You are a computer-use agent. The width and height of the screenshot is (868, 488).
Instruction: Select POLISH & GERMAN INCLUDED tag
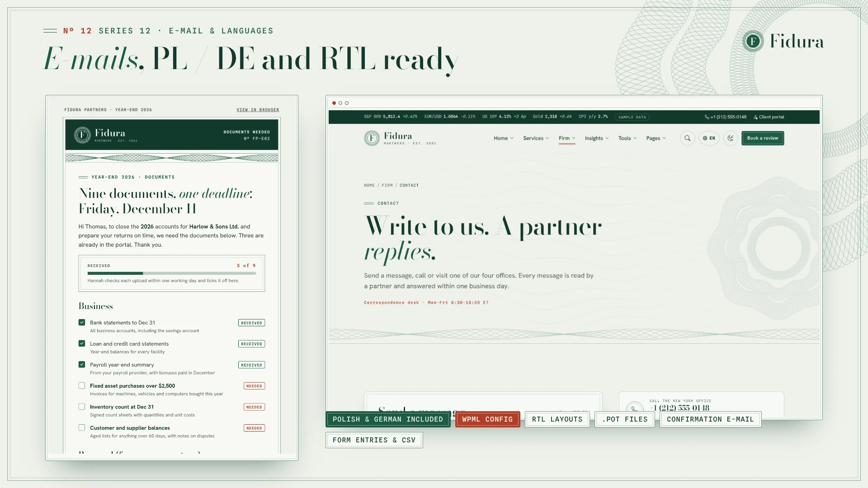click(388, 419)
